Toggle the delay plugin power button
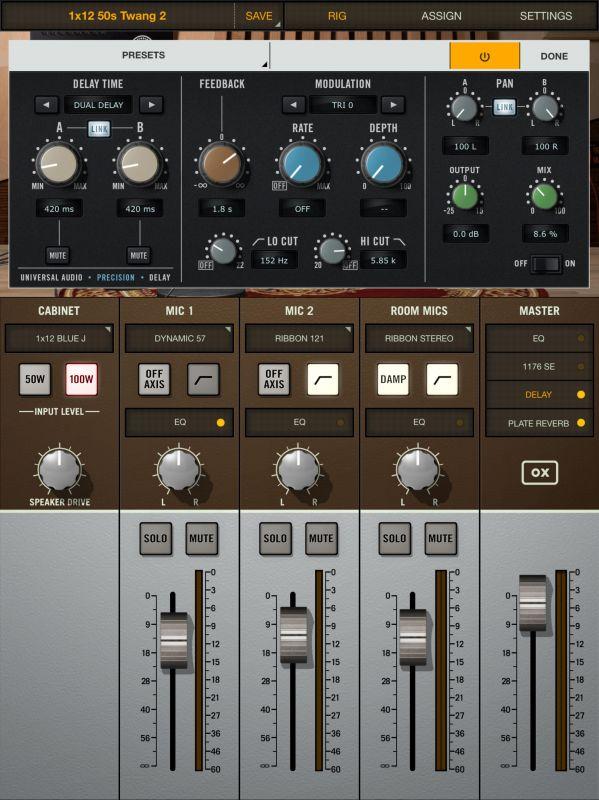 tap(484, 56)
